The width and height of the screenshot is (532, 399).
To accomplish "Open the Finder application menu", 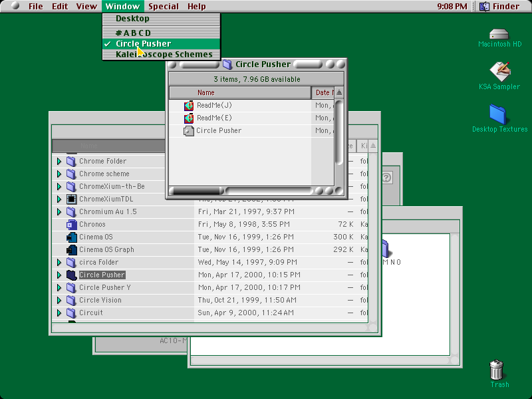I will [x=499, y=6].
